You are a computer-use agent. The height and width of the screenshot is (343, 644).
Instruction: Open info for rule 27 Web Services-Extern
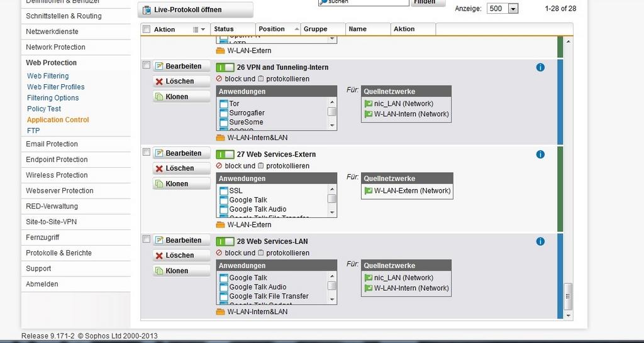(x=540, y=155)
